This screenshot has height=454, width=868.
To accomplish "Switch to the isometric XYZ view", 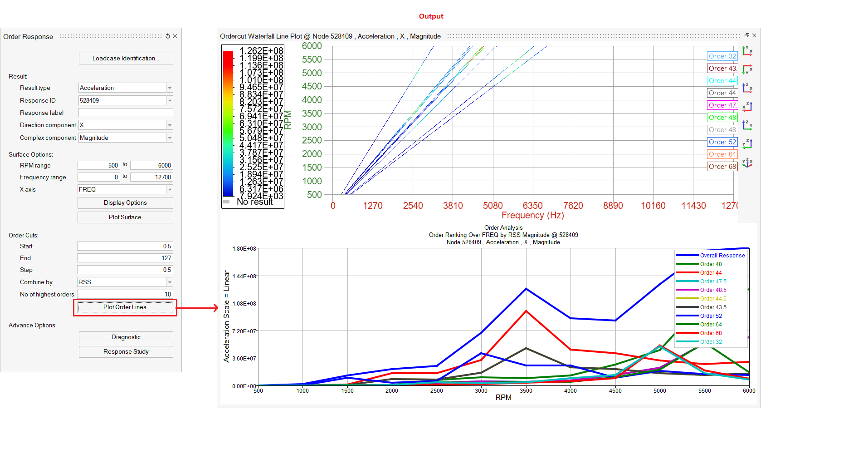I will click(x=747, y=163).
